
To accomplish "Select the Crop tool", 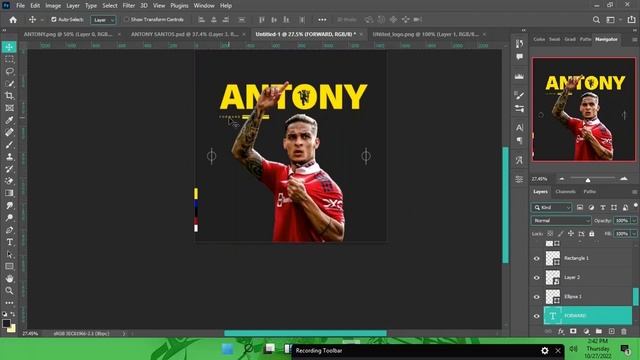I will coord(9,96).
